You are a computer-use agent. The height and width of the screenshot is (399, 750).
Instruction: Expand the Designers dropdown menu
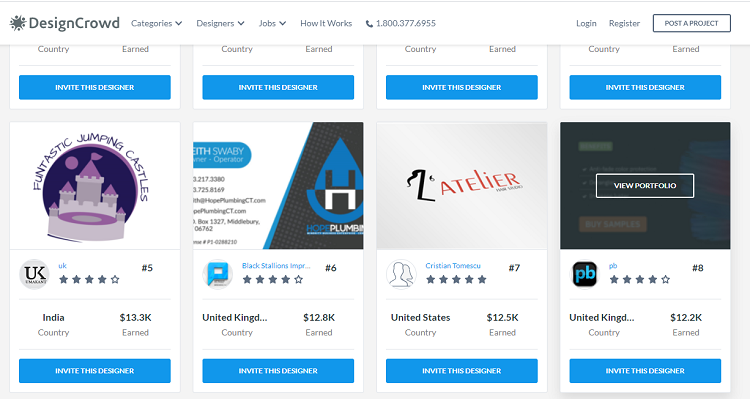220,23
